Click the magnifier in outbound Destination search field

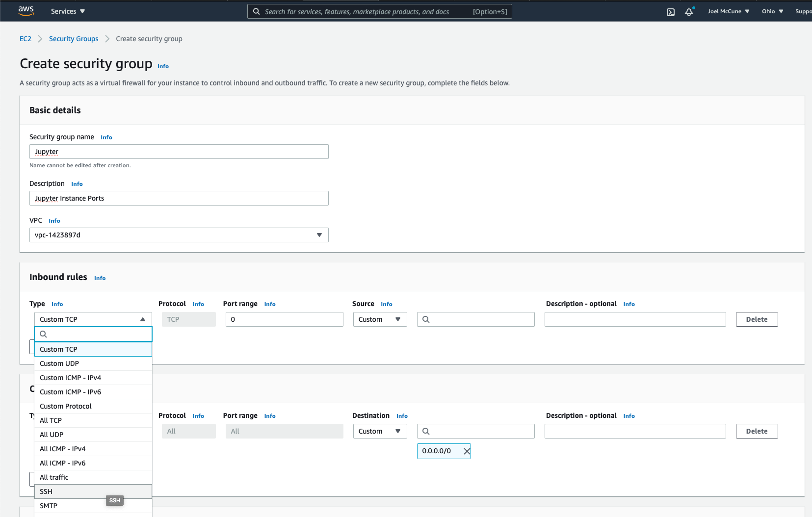point(426,431)
